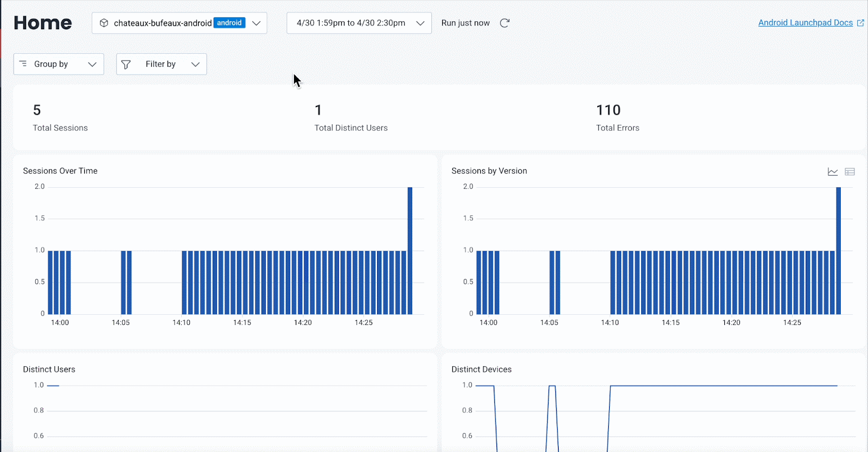The height and width of the screenshot is (452, 868).
Task: Switch Sessions by Version to table view
Action: [850, 171]
